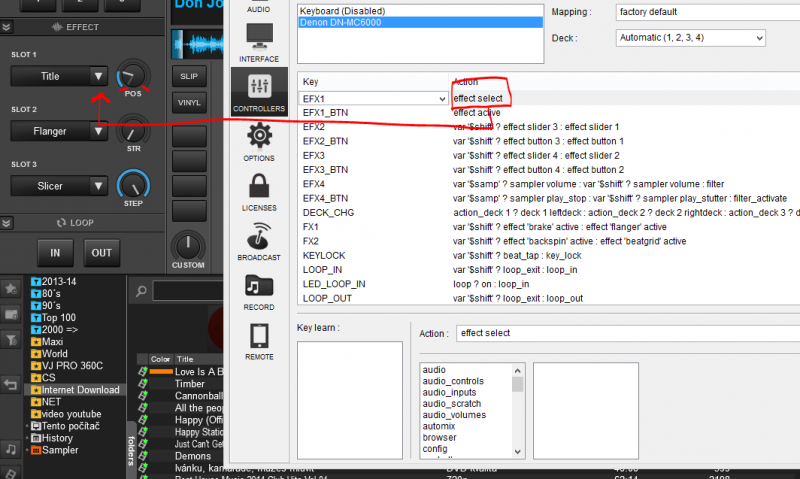800x479 pixels.
Task: Click the music note sidebar icon
Action: point(11,449)
